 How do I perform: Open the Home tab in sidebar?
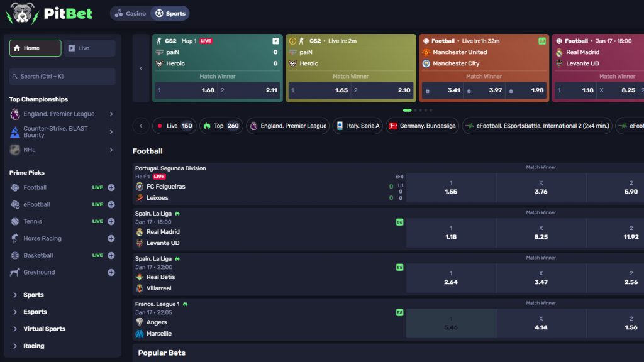click(x=35, y=48)
